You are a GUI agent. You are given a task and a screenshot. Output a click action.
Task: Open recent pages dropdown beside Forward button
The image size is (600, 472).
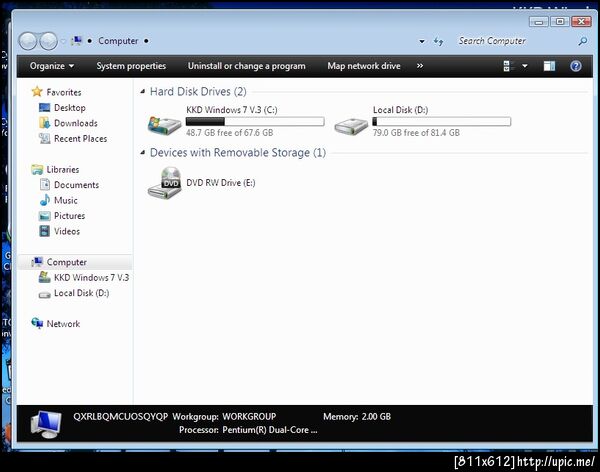pyautogui.click(x=63, y=41)
